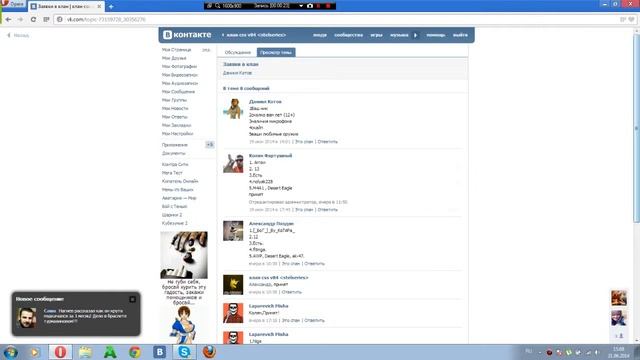The width and height of the screenshot is (640, 360).
Task: Open 'Мои Сообщения' in sidebar
Action: coord(178,92)
